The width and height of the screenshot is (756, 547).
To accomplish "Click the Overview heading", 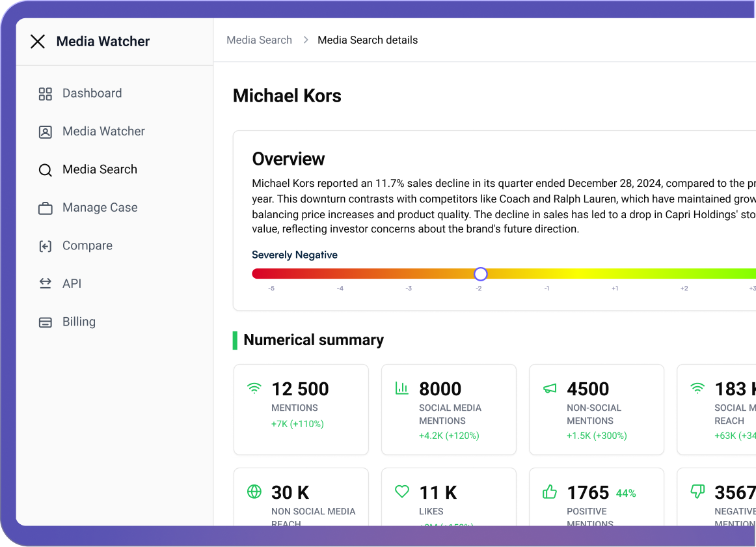I will (288, 159).
